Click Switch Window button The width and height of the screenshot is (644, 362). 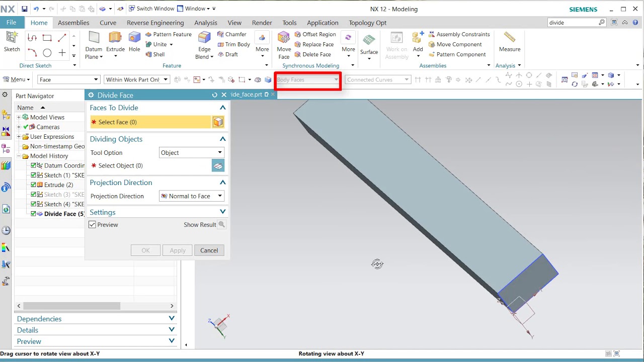point(151,9)
